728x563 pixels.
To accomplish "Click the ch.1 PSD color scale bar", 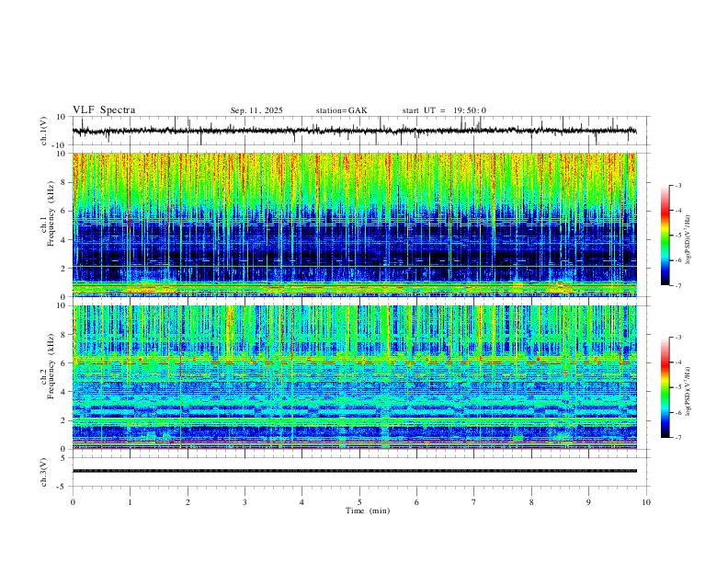I will (665, 236).
